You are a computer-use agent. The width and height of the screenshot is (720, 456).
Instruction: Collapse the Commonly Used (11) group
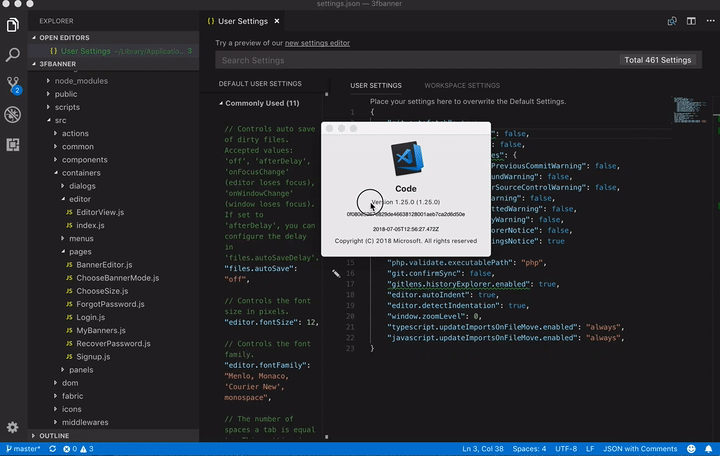pos(221,103)
